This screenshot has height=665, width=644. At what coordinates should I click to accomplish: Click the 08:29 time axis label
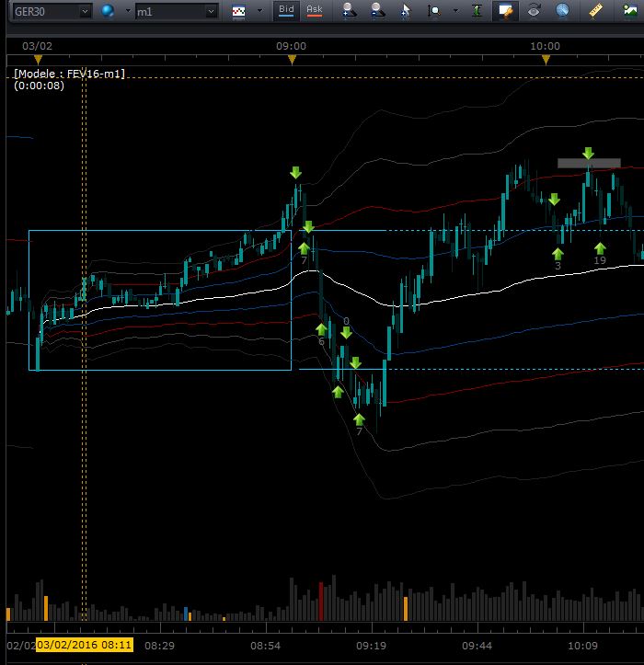[x=159, y=646]
